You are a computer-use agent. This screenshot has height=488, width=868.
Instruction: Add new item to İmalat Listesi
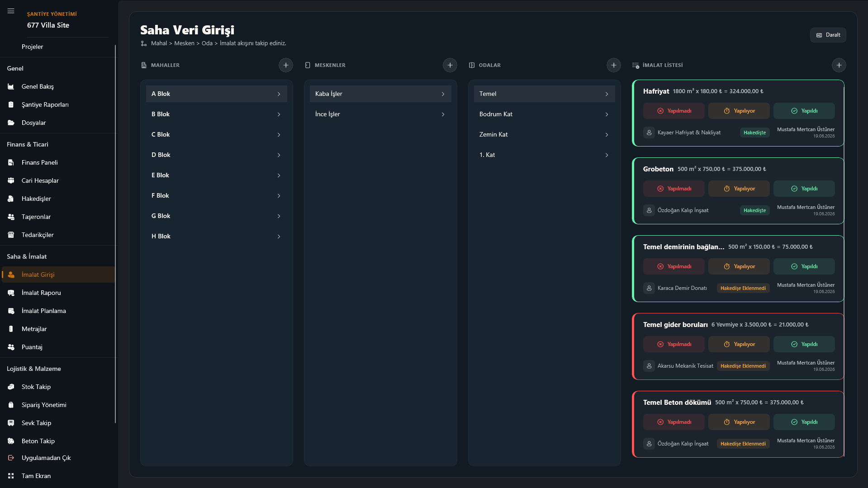click(x=839, y=65)
